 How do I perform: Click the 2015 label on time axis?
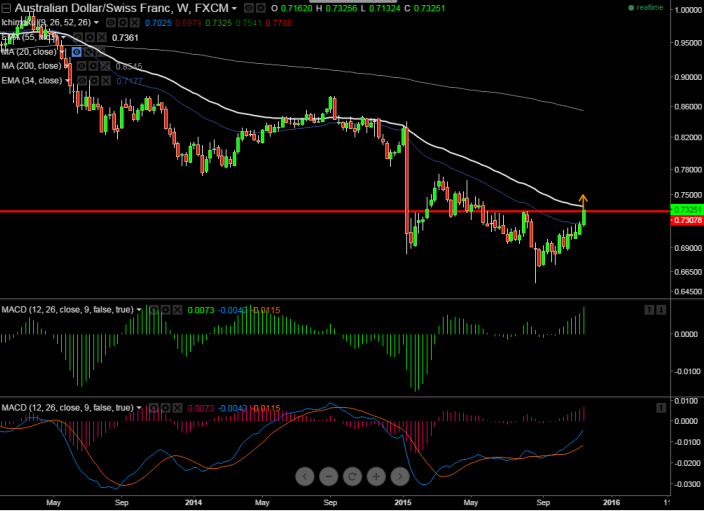(403, 502)
